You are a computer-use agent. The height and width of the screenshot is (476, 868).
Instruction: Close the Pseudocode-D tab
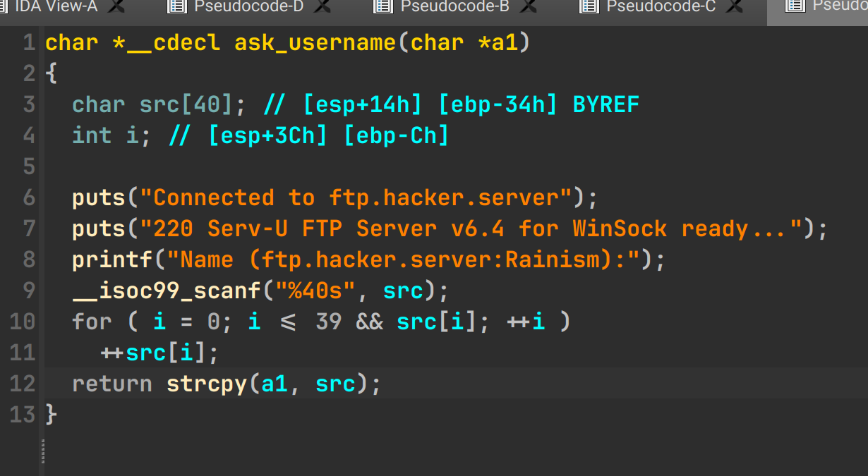point(323,6)
